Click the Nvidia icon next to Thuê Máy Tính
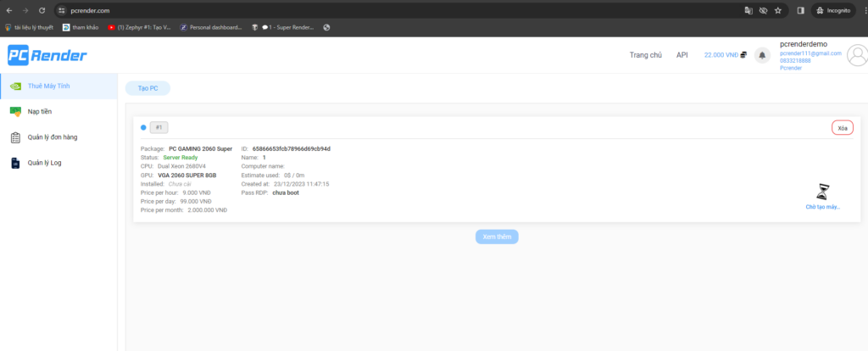This screenshot has height=351, width=868. (x=16, y=86)
